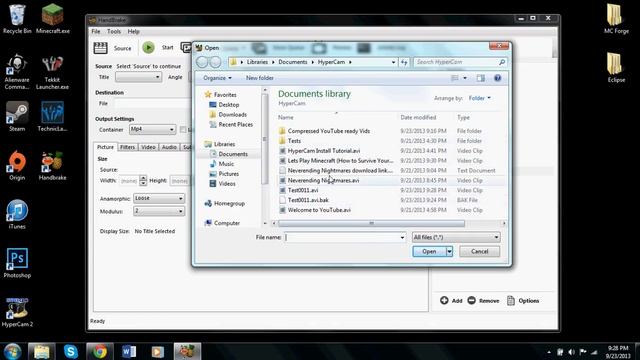
Task: Switch to the Filters tab
Action: 127,147
